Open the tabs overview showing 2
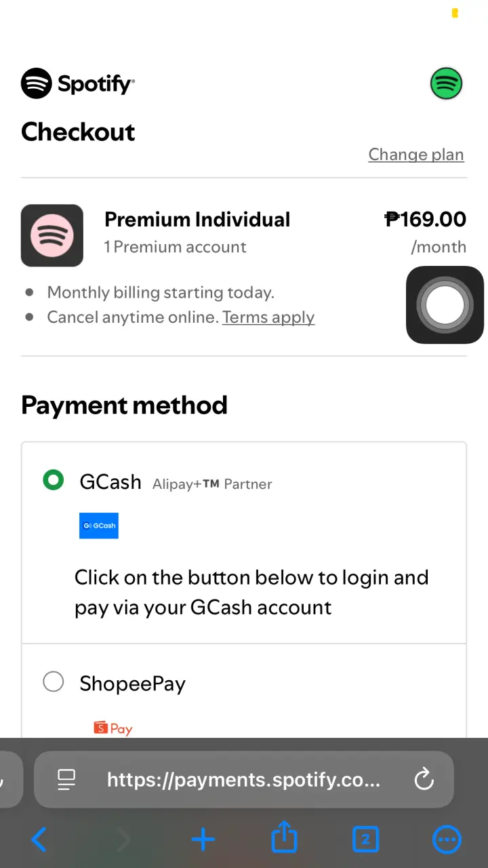This screenshot has width=488, height=868. tap(365, 840)
